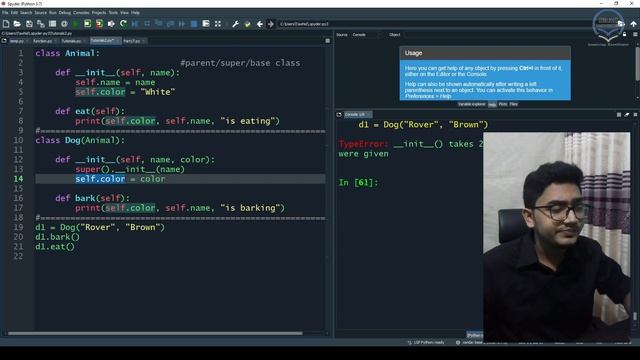
Task: Toggle the Help pane lock icon
Action: pos(624,35)
